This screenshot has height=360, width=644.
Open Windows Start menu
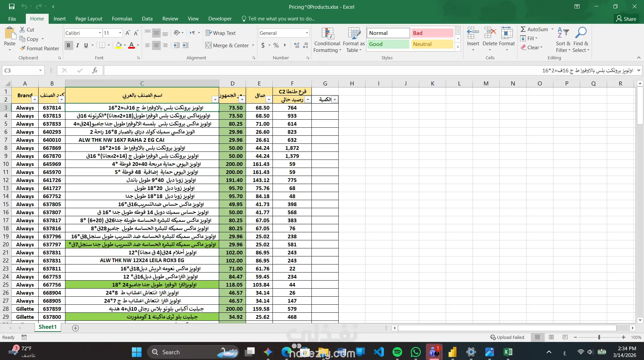(x=137, y=352)
